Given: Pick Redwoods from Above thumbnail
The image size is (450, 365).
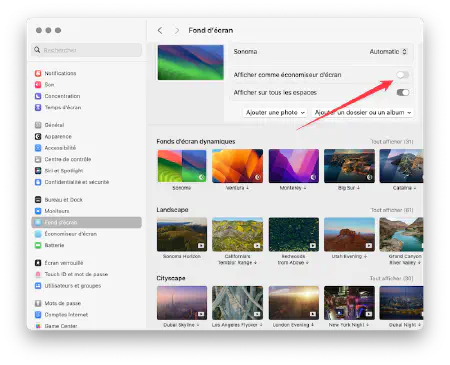Looking at the screenshot, I should [293, 234].
